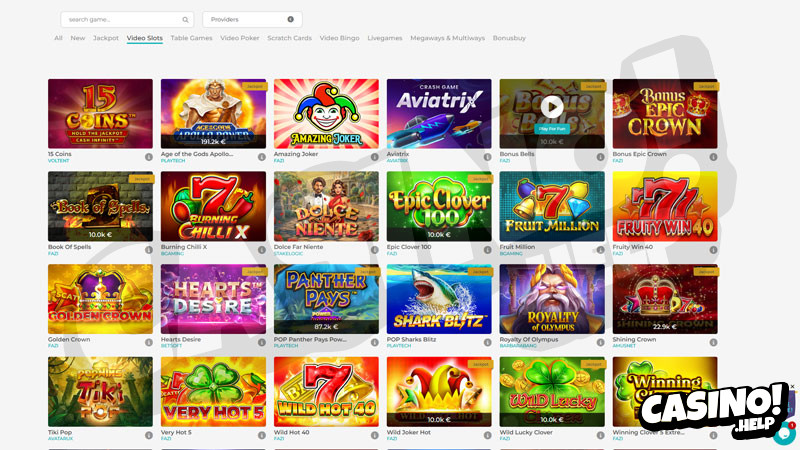Open the Wild Hot 40 thumbnail

(x=326, y=391)
